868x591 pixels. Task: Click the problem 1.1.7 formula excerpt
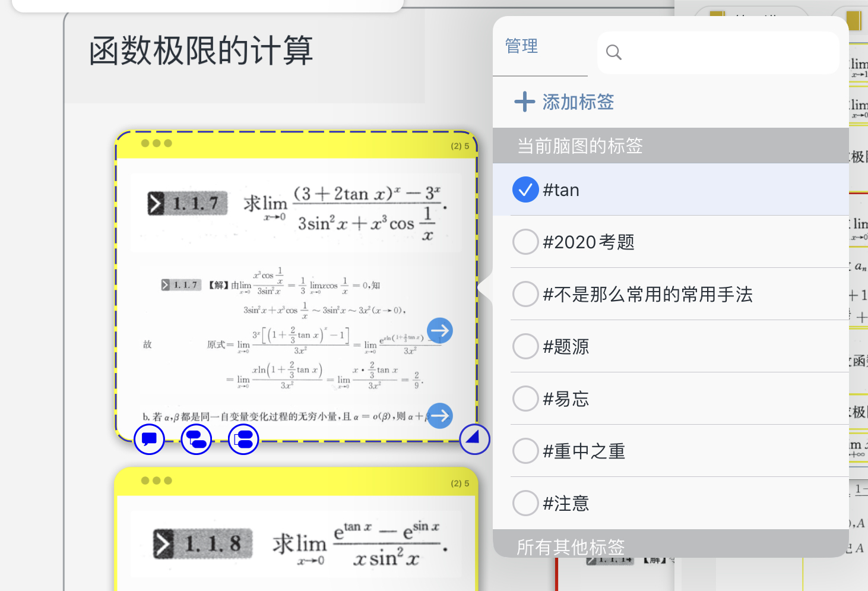tap(296, 213)
